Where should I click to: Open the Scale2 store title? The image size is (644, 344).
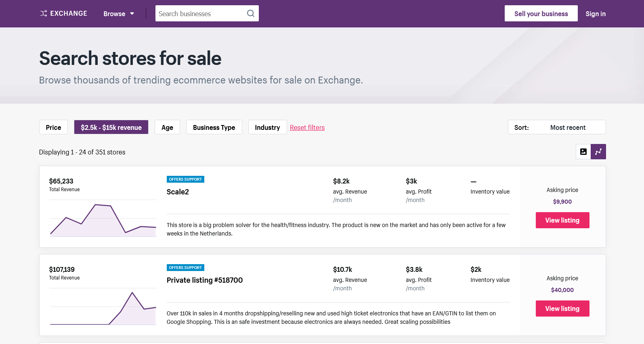(178, 192)
